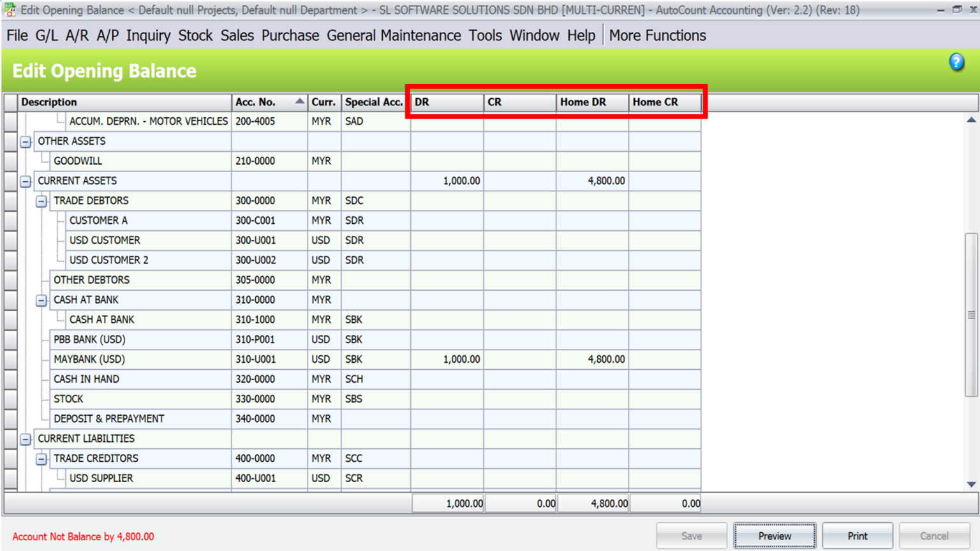Click the USD currency cell for MAYBANK (USD)
The width and height of the screenshot is (980, 551).
coord(324,359)
